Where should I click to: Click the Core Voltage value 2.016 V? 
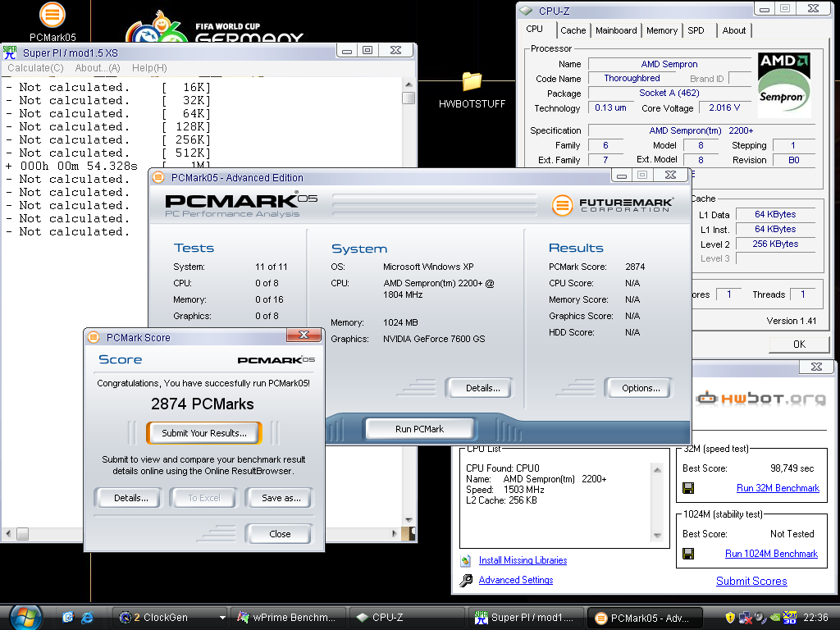click(724, 107)
